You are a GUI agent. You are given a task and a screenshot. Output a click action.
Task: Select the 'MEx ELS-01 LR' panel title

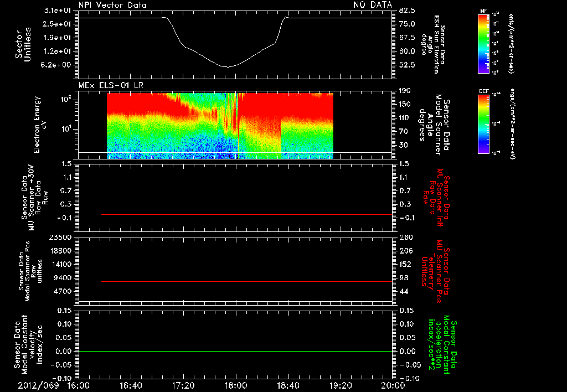[x=111, y=86]
